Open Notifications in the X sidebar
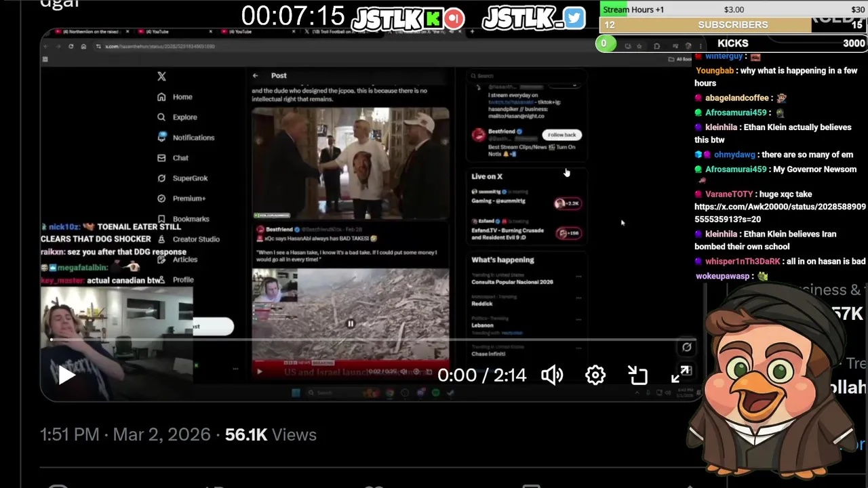Viewport: 868px width, 488px height. click(186, 138)
